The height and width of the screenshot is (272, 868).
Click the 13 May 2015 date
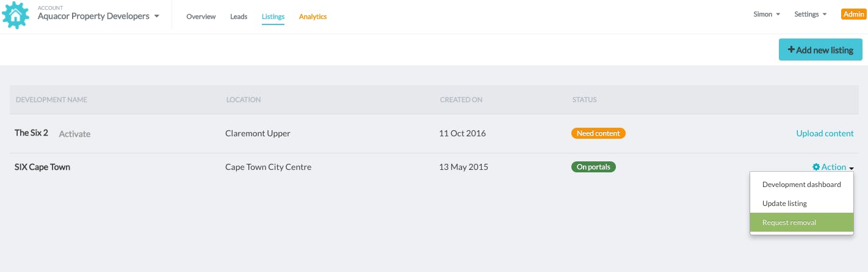(463, 167)
